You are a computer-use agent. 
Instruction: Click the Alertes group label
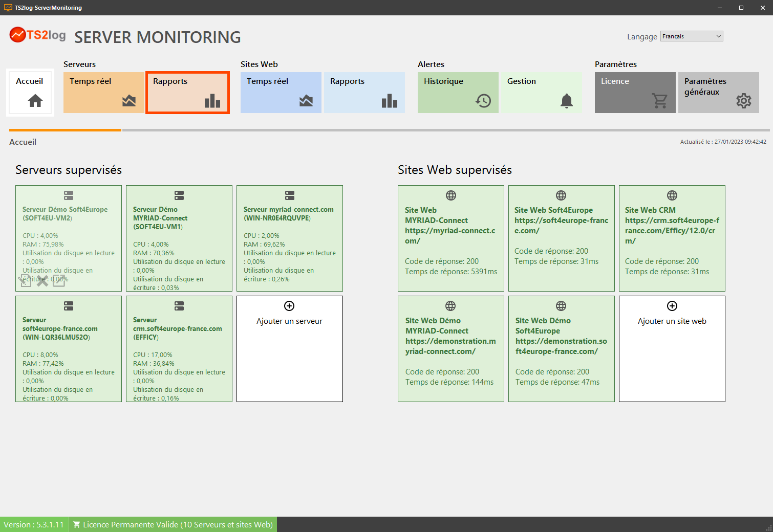coord(431,64)
